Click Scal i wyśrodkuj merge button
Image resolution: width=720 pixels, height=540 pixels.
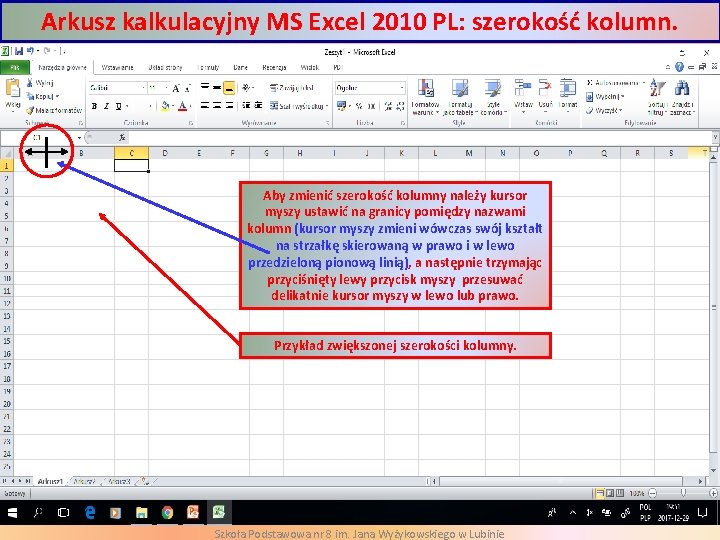click(x=296, y=106)
